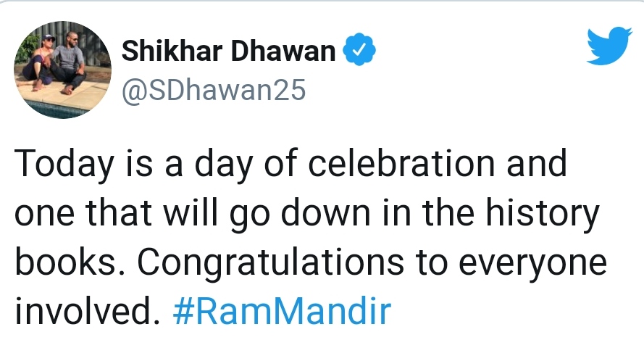The width and height of the screenshot is (644, 340).
Task: Open the @SDhawan25 handle
Action: [x=214, y=90]
